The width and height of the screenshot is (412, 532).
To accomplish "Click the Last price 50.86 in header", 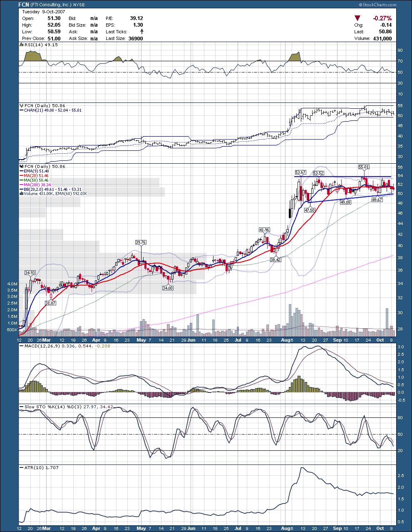I will click(385, 32).
